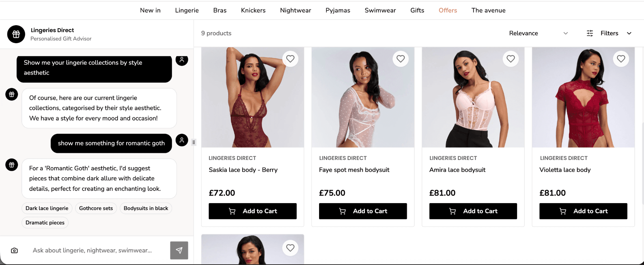Open the Relevance sort dropdown
This screenshot has height=265, width=644.
click(x=538, y=33)
